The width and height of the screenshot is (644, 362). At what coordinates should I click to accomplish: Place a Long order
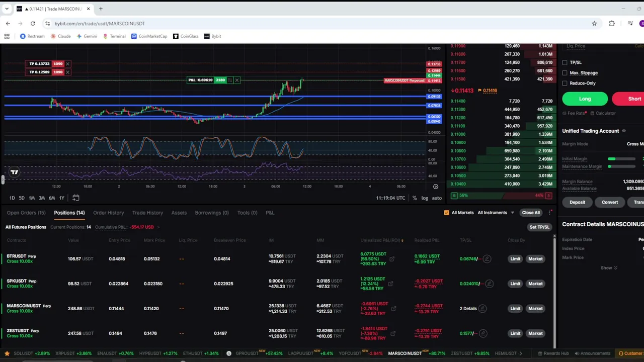pyautogui.click(x=585, y=99)
